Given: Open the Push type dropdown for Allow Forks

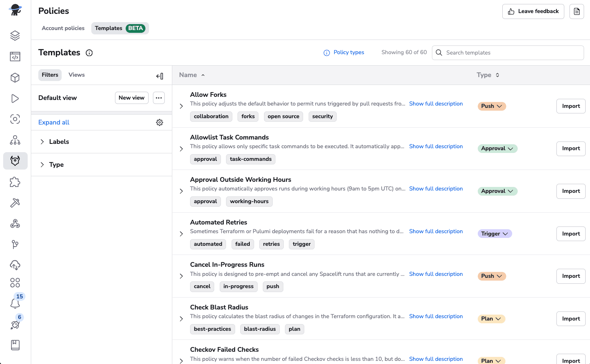Looking at the screenshot, I should click(492, 106).
